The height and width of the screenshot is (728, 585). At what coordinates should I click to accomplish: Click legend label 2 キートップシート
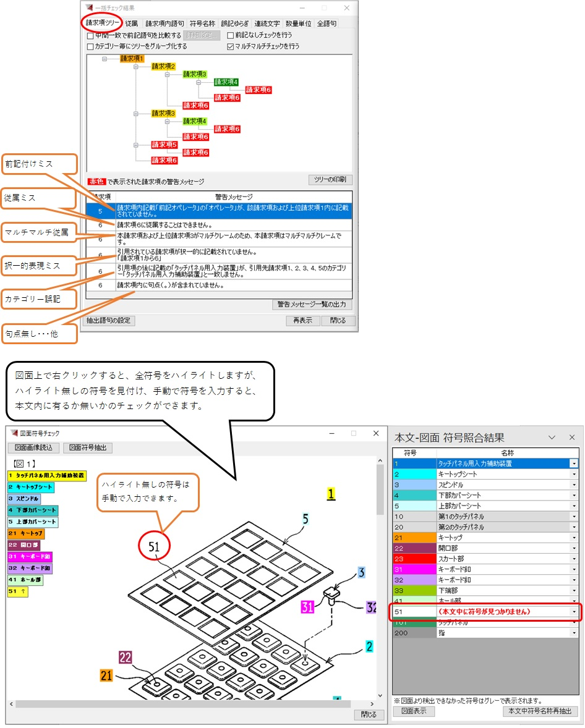31,487
